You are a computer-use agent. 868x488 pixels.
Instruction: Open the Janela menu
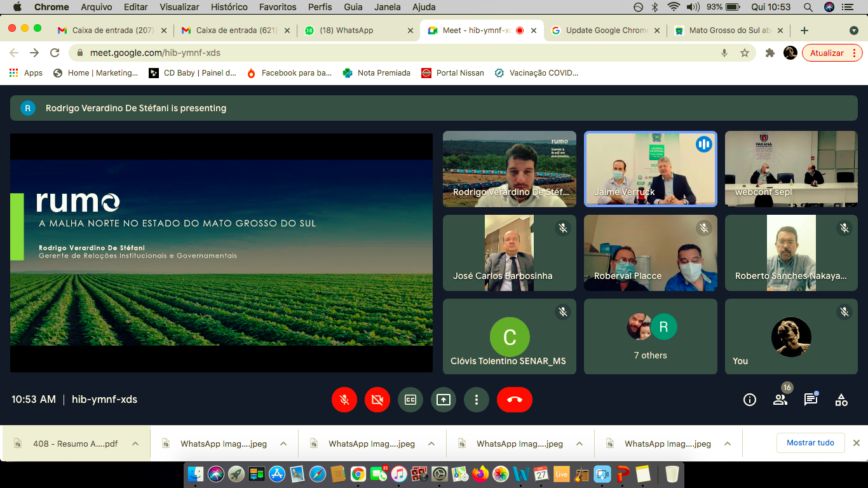(x=388, y=7)
